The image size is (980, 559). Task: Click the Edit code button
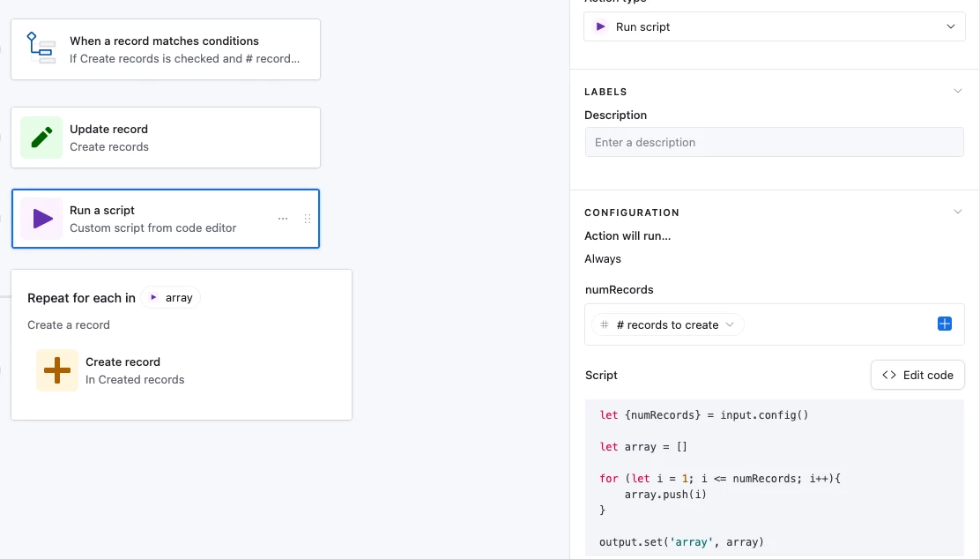[917, 375]
